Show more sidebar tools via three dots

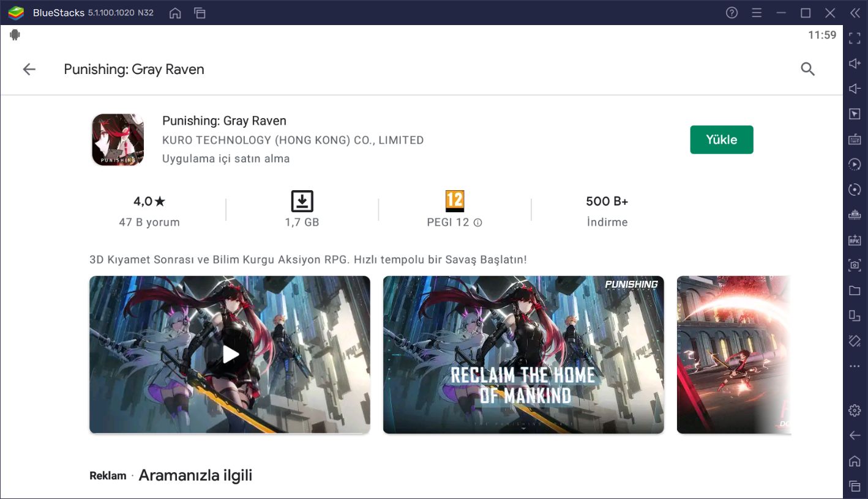coord(855,366)
